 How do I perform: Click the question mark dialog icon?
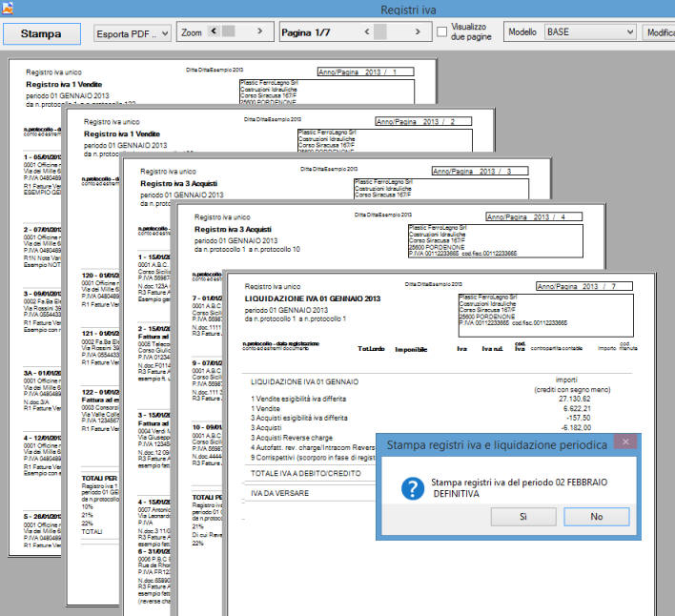[x=413, y=488]
